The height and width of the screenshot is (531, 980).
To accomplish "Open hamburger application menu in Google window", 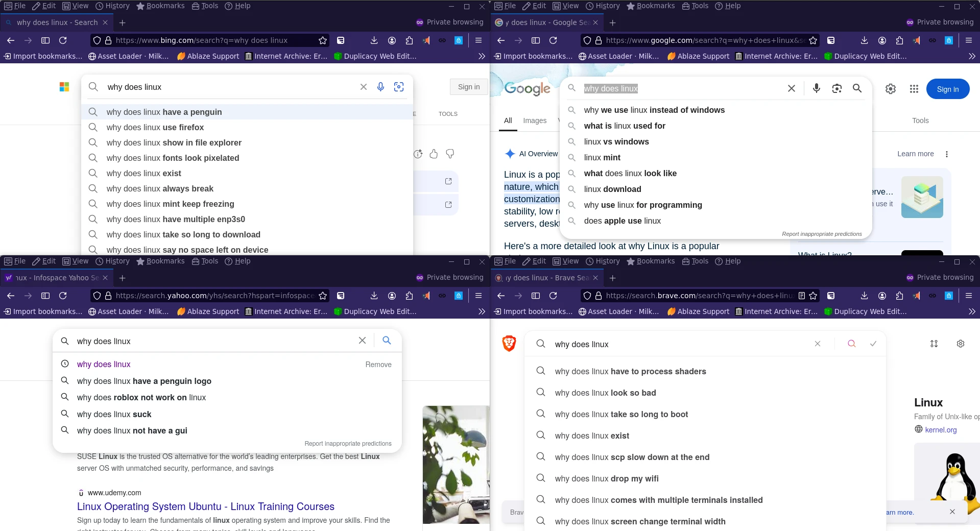I will click(x=969, y=40).
